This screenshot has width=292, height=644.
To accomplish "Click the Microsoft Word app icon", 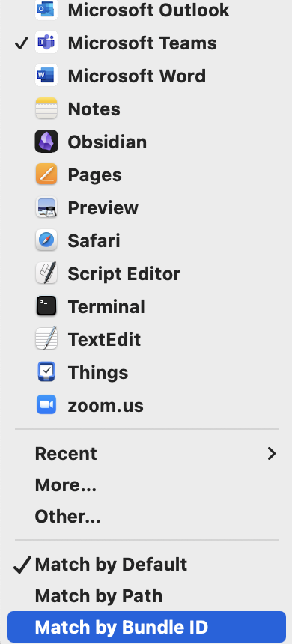I will coord(46,76).
